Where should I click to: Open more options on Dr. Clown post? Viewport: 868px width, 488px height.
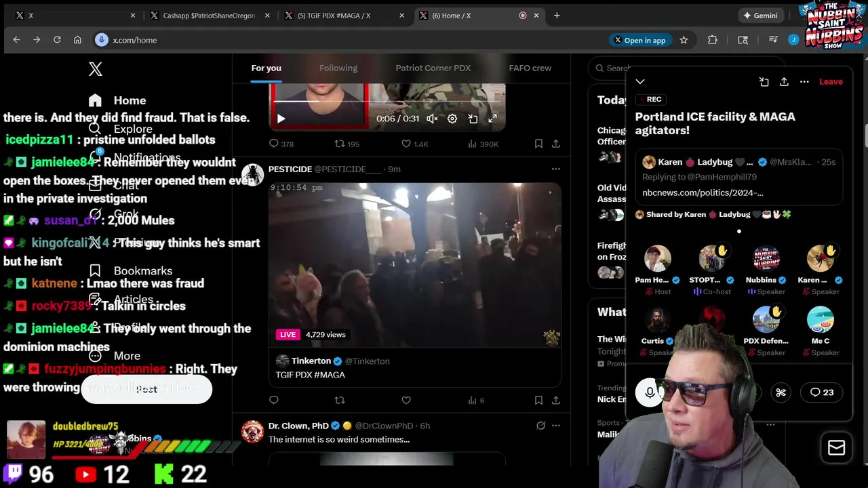coord(556,426)
